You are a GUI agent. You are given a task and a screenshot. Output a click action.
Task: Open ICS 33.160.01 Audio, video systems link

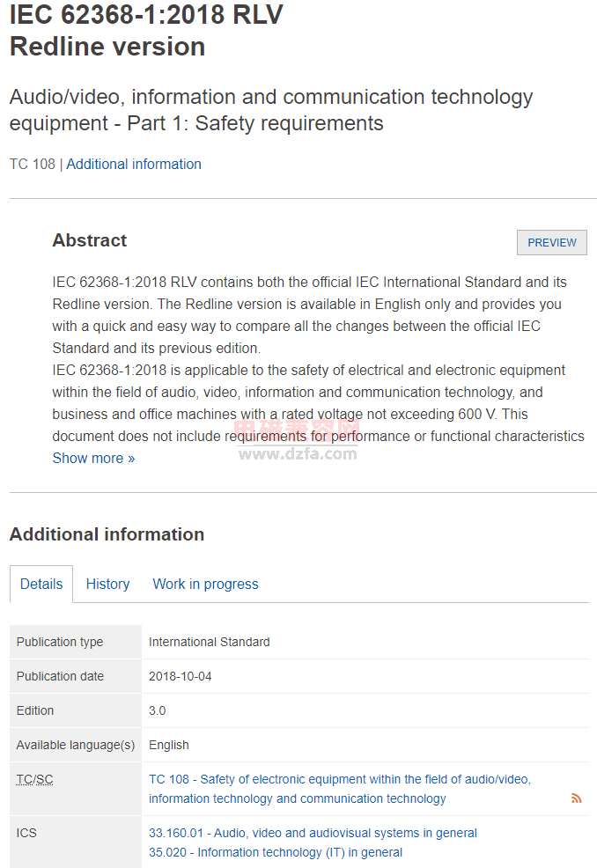(x=313, y=833)
